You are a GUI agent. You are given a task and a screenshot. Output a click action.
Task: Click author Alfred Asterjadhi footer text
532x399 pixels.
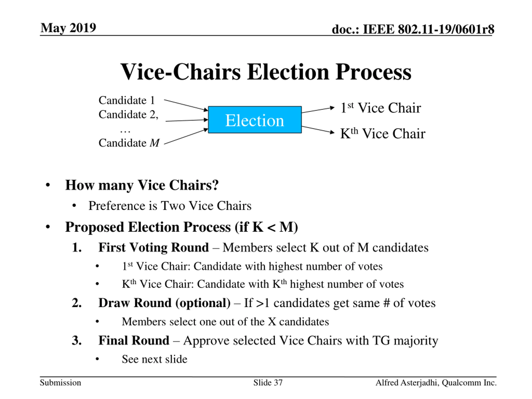click(436, 383)
